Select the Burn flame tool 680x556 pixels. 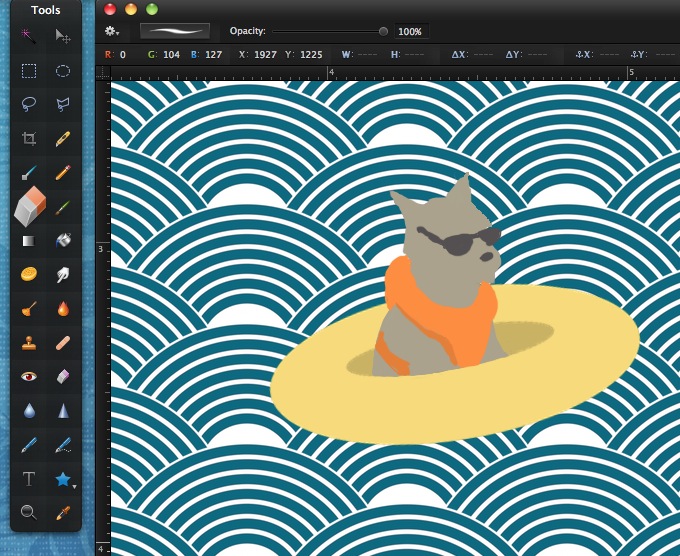click(63, 309)
